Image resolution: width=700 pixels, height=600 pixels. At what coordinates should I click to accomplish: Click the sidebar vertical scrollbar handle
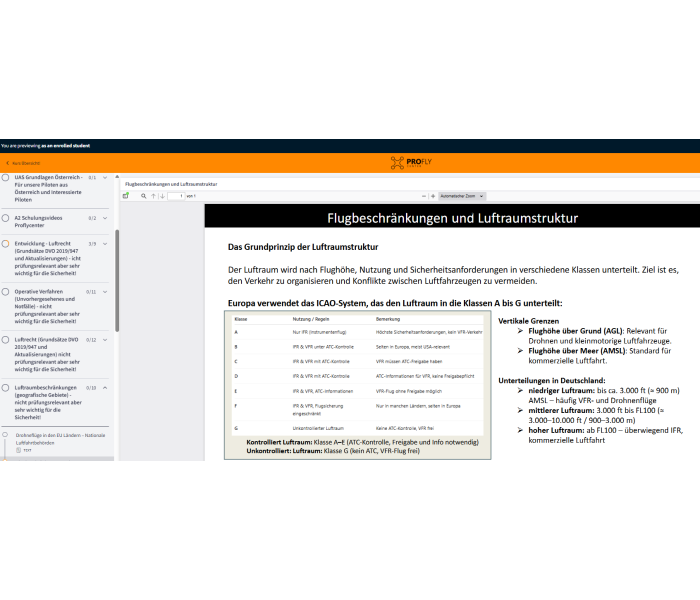117,281
